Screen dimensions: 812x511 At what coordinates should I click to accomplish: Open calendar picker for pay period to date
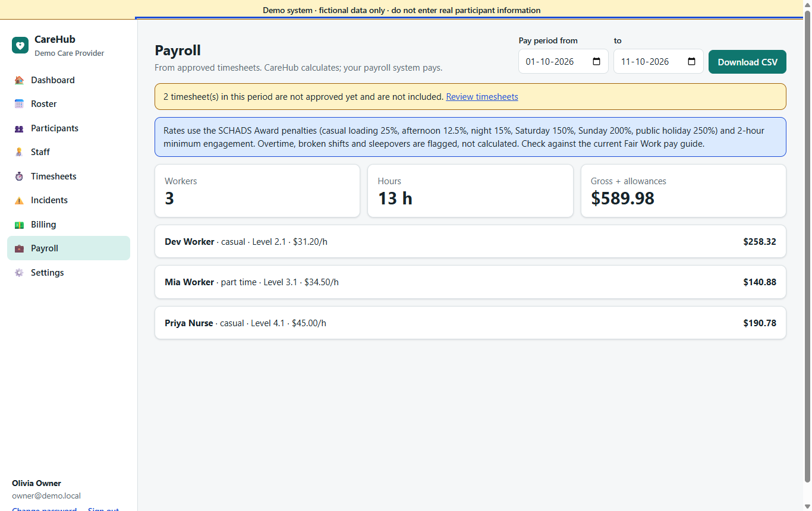click(692, 61)
